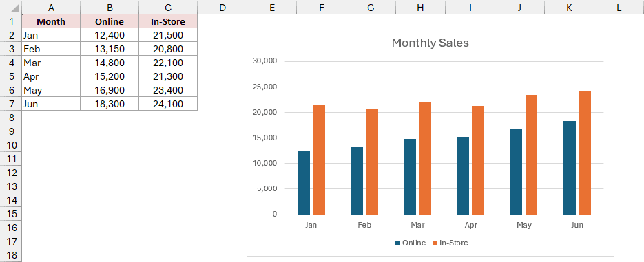The image size is (644, 262).
Task: Click the Select All corner triangle
Action: coord(11,7)
